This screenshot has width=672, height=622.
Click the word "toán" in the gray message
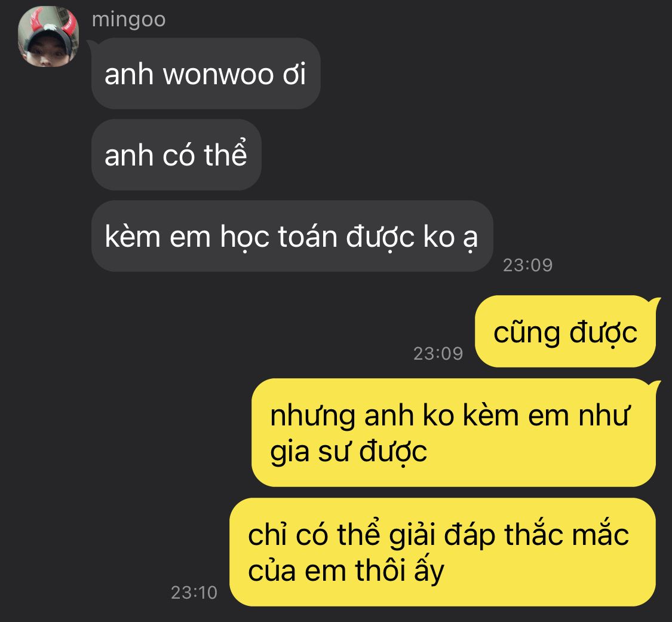coord(308,236)
